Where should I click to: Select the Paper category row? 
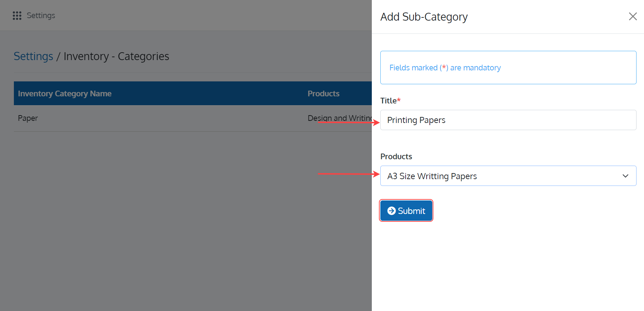coord(28,118)
